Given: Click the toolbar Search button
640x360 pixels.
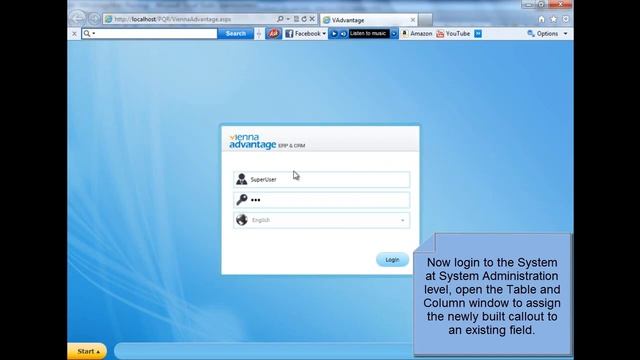Looking at the screenshot, I should point(236,33).
